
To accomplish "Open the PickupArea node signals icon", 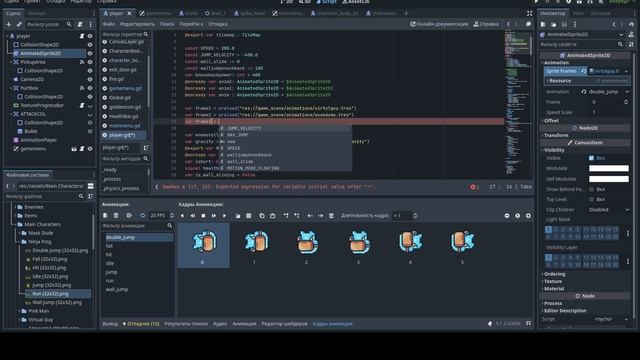I will pos(82,62).
